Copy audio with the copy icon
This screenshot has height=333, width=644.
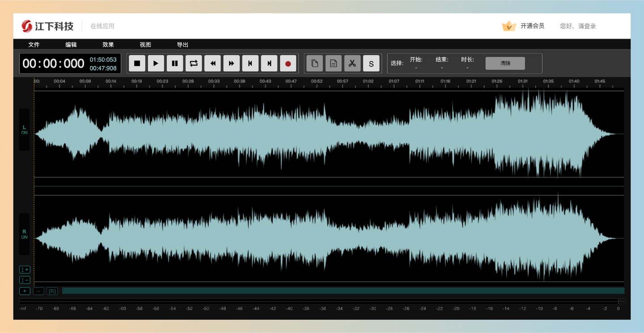click(x=314, y=63)
